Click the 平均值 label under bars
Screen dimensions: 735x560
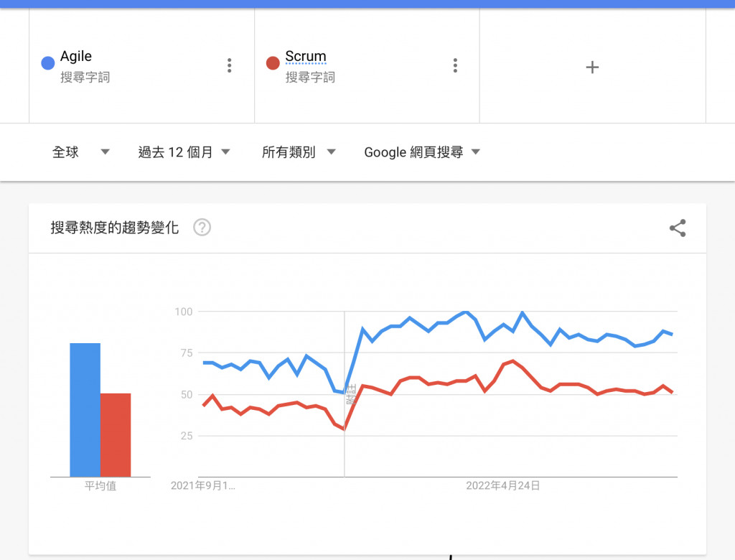pyautogui.click(x=100, y=485)
